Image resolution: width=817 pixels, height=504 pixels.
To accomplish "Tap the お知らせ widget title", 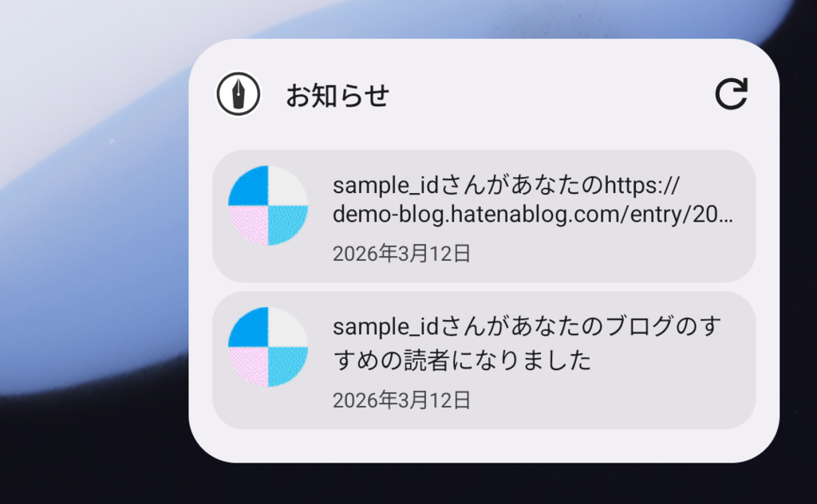I will pos(337,95).
